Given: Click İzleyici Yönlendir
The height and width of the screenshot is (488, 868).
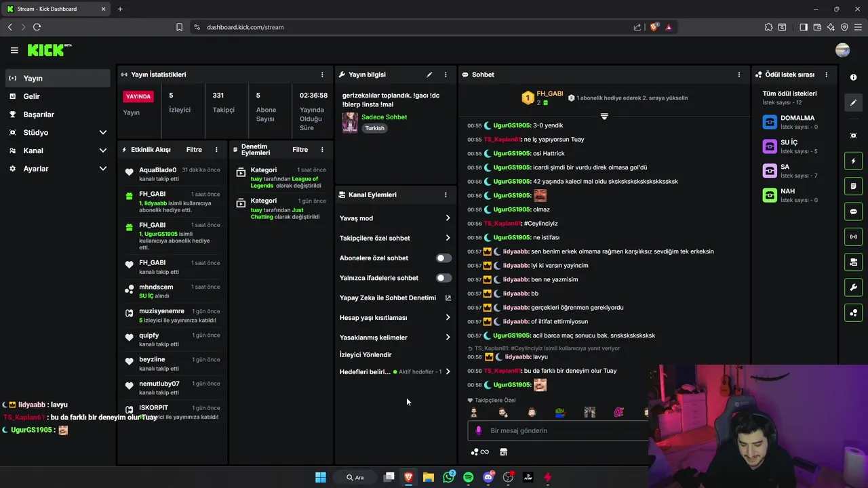Looking at the screenshot, I should tap(366, 354).
